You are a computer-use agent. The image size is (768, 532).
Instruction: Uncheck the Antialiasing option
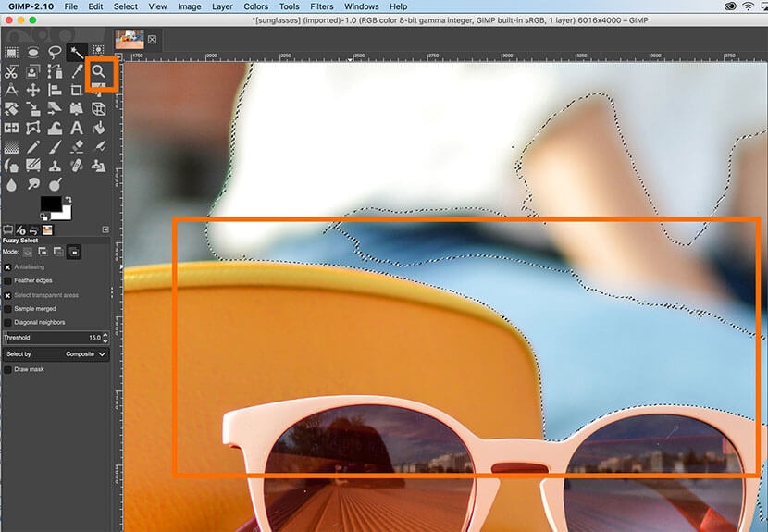tap(8, 266)
